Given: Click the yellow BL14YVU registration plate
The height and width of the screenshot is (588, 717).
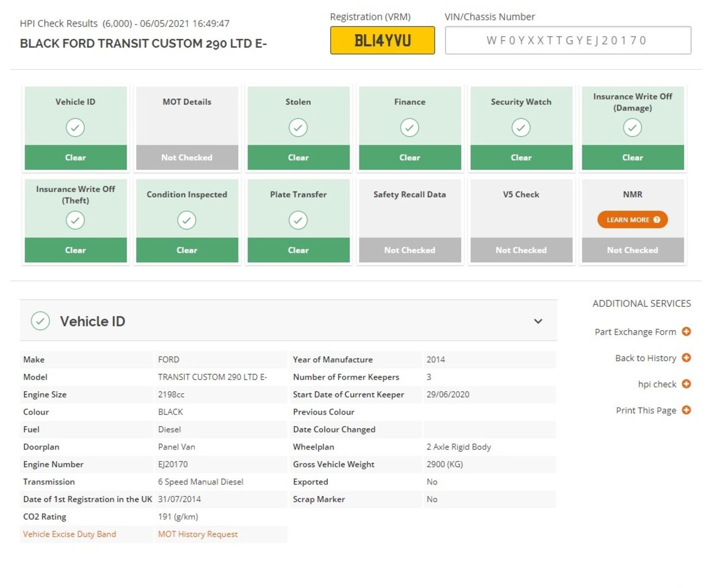Looking at the screenshot, I should [x=382, y=40].
